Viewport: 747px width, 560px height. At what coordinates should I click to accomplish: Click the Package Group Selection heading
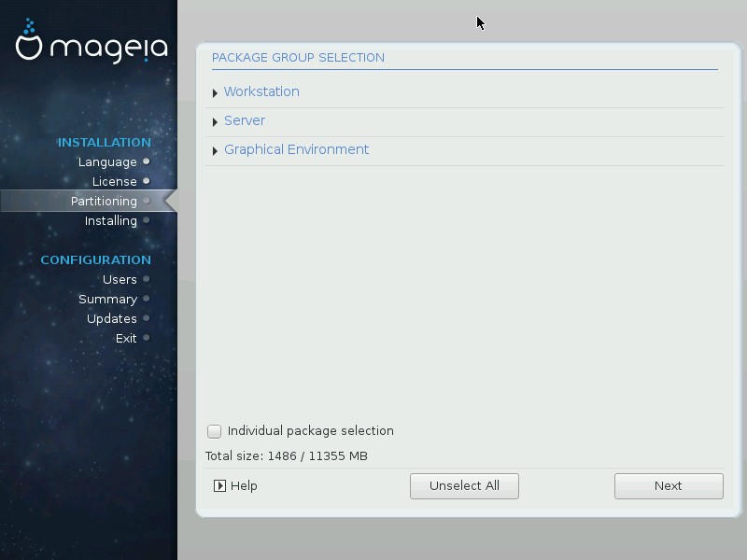tap(298, 58)
